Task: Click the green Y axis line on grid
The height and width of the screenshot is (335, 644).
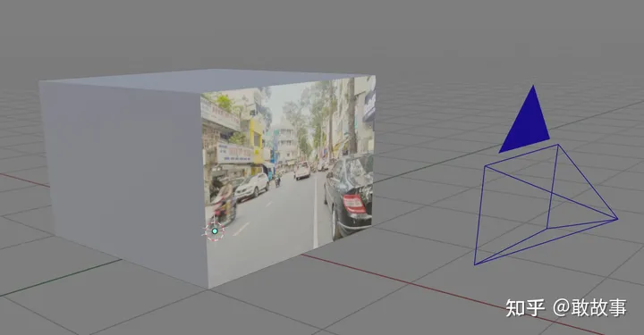Action: tap(62, 277)
